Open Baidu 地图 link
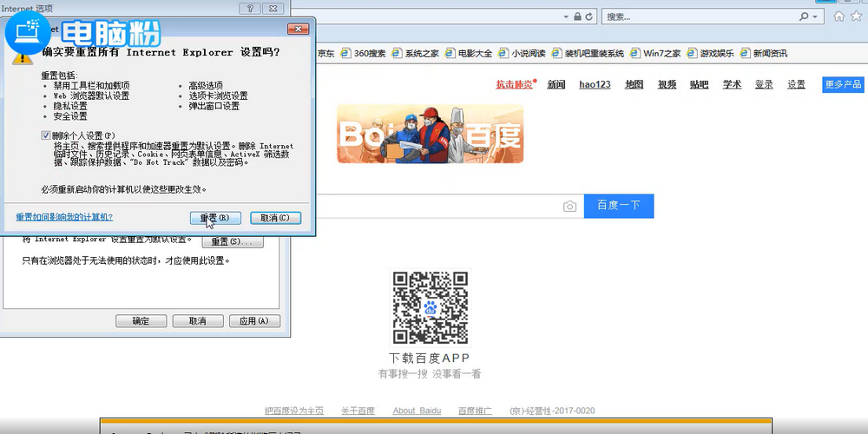The width and height of the screenshot is (868, 434). click(634, 85)
